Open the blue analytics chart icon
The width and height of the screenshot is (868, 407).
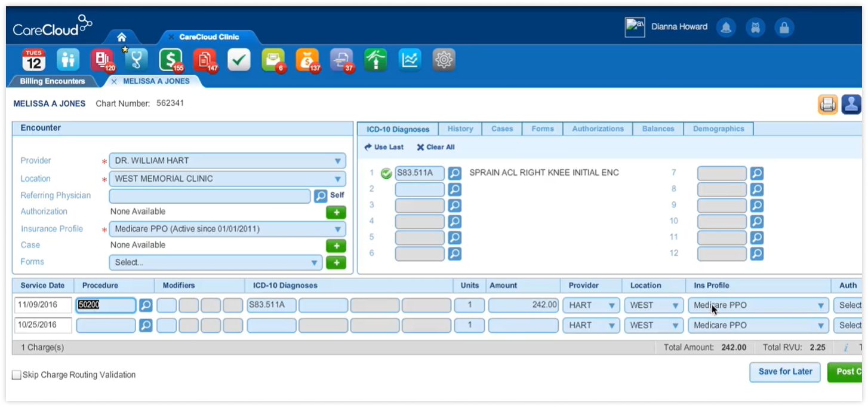(410, 60)
